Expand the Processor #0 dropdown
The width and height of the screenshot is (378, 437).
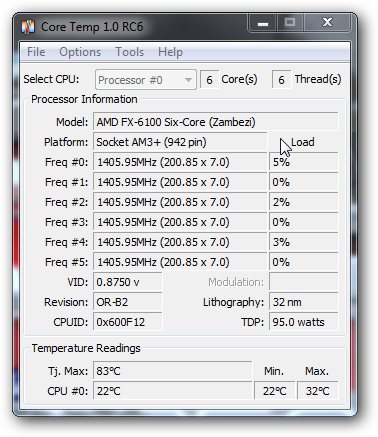(146, 80)
